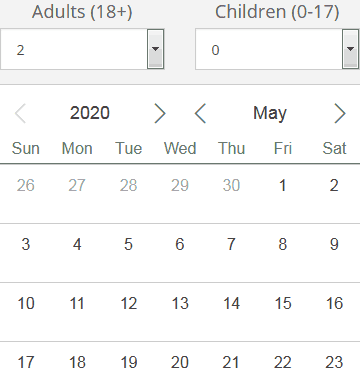Pick May 5 in the calendar
This screenshot has width=360, height=380.
point(128,244)
